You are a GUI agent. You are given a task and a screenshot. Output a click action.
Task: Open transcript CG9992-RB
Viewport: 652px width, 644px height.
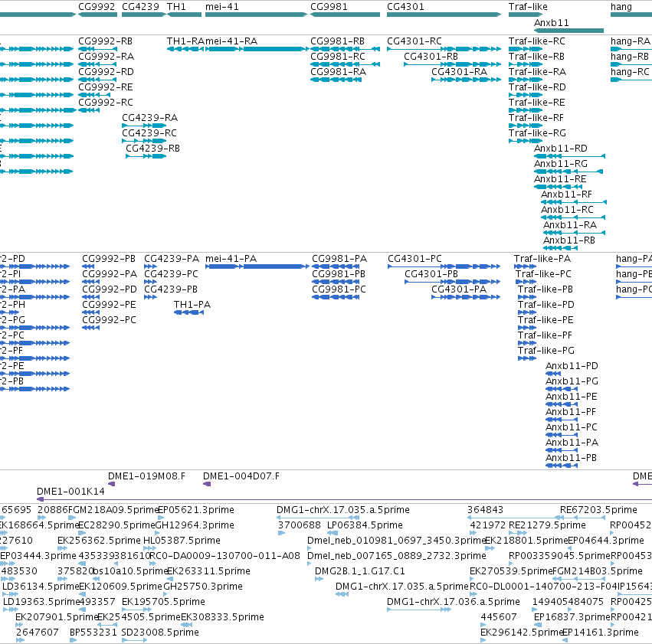[105, 41]
